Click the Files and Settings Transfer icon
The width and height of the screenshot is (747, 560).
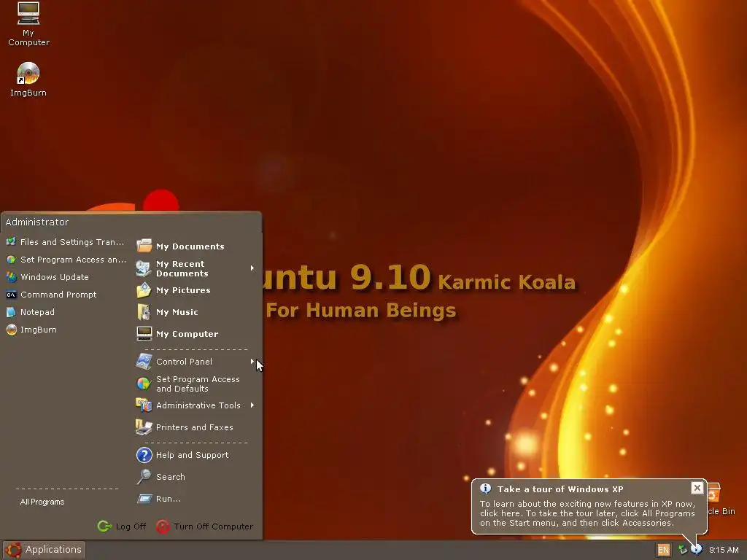pyautogui.click(x=11, y=242)
